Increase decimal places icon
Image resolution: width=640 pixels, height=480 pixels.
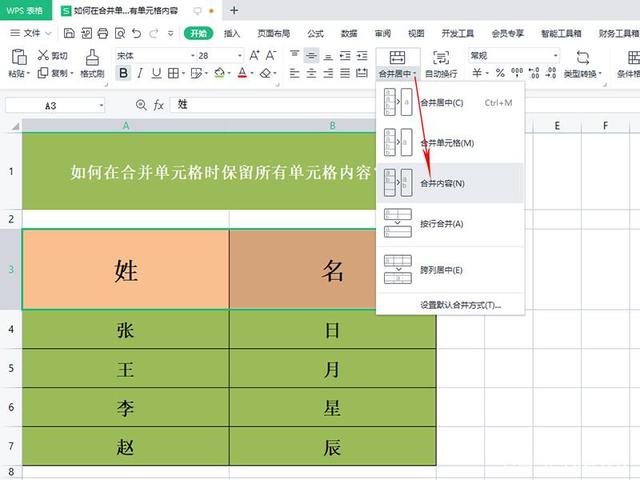pyautogui.click(x=534, y=73)
